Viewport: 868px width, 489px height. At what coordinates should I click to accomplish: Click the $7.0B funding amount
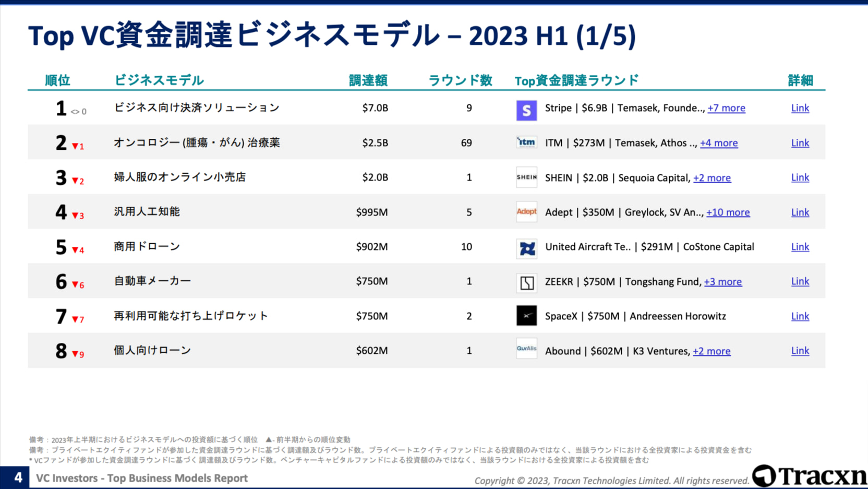(375, 108)
